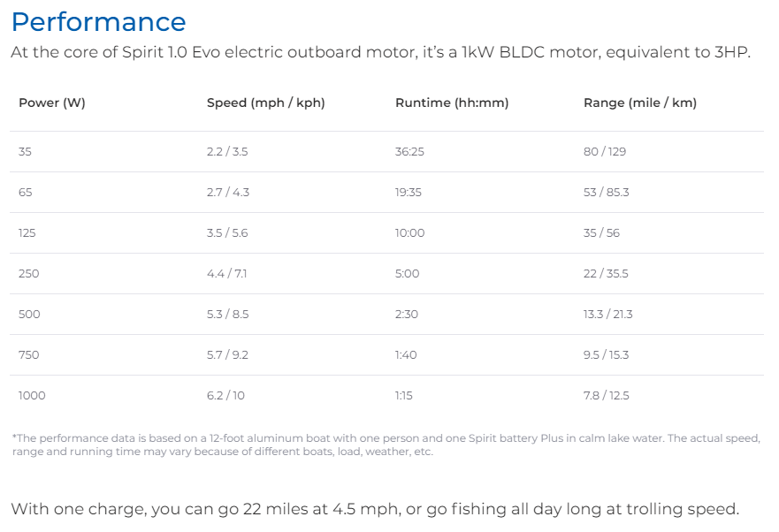Click the 22 / 35.5 range value
Image resolution: width=779 pixels, height=532 pixels.
point(606,274)
